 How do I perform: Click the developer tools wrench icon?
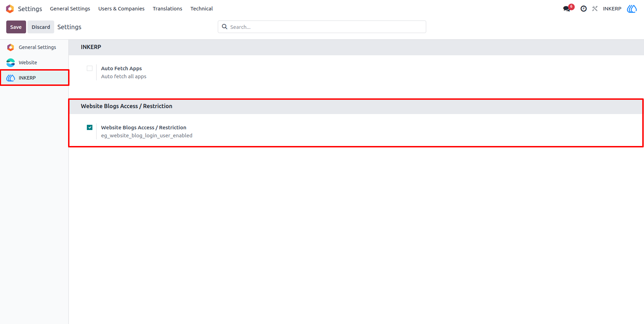595,9
